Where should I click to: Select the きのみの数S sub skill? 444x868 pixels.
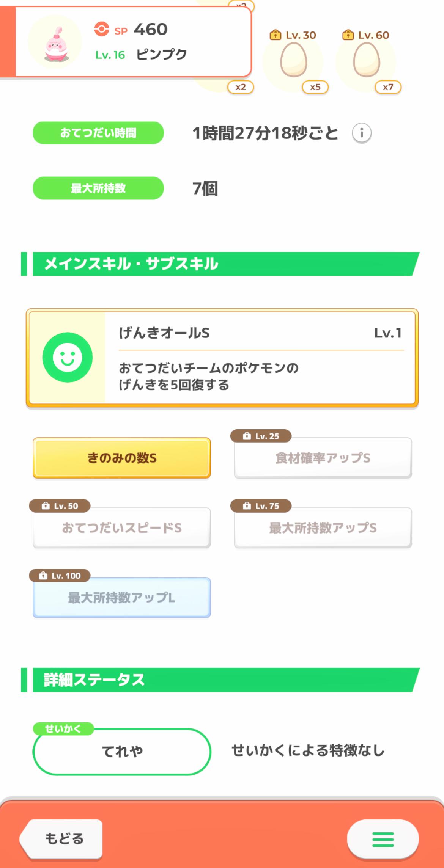coord(122,458)
